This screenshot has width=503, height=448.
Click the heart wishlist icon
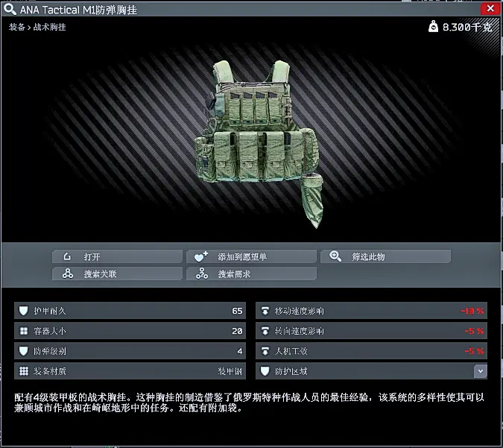[x=201, y=256]
